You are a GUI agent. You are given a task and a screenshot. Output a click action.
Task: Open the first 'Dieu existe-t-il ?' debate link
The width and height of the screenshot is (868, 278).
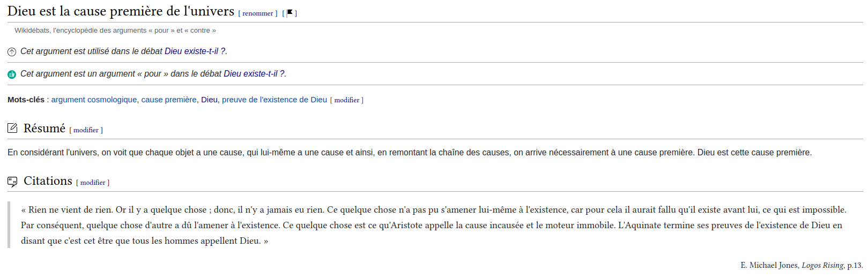point(195,51)
